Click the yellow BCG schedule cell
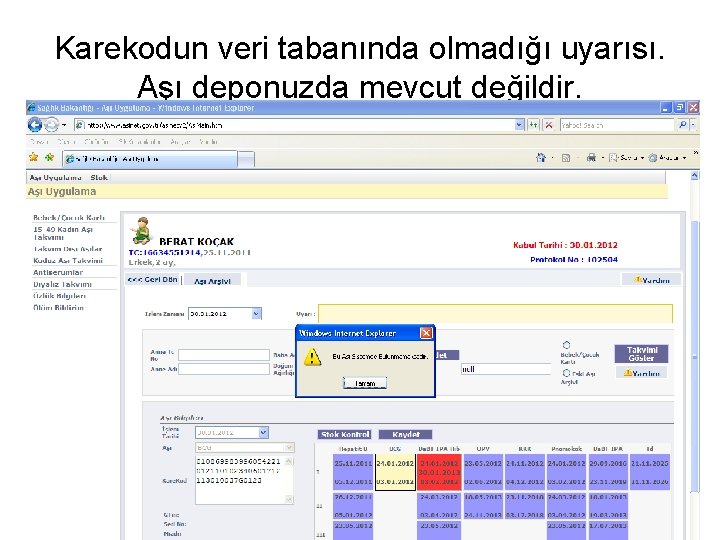The image size is (720, 540). [395, 472]
